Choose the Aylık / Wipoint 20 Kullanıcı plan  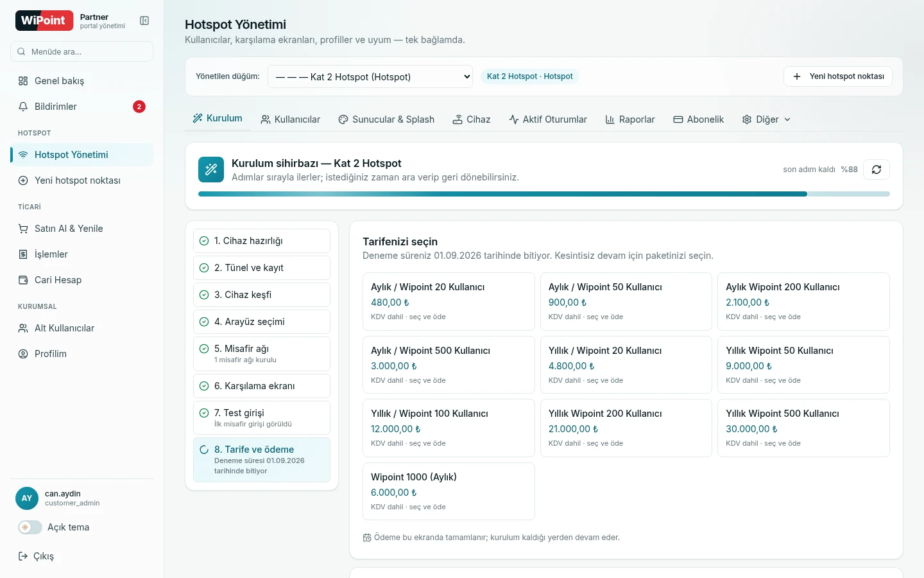(449, 301)
